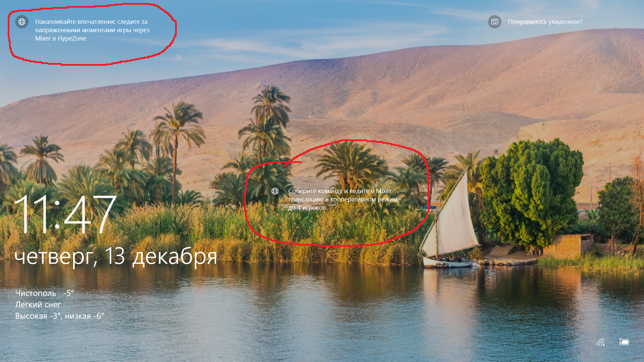Click the weather city name 'Чистополь'
Screen dimensions: 644x362
point(36,293)
